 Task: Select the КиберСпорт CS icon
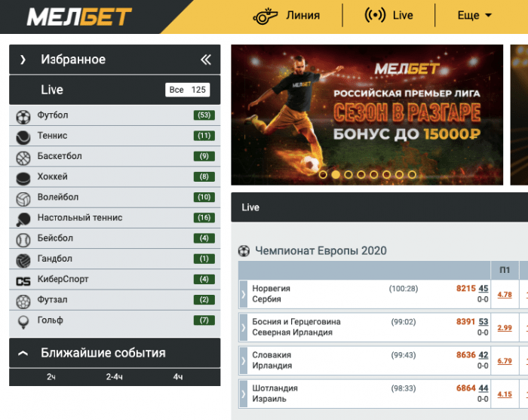coord(23,281)
